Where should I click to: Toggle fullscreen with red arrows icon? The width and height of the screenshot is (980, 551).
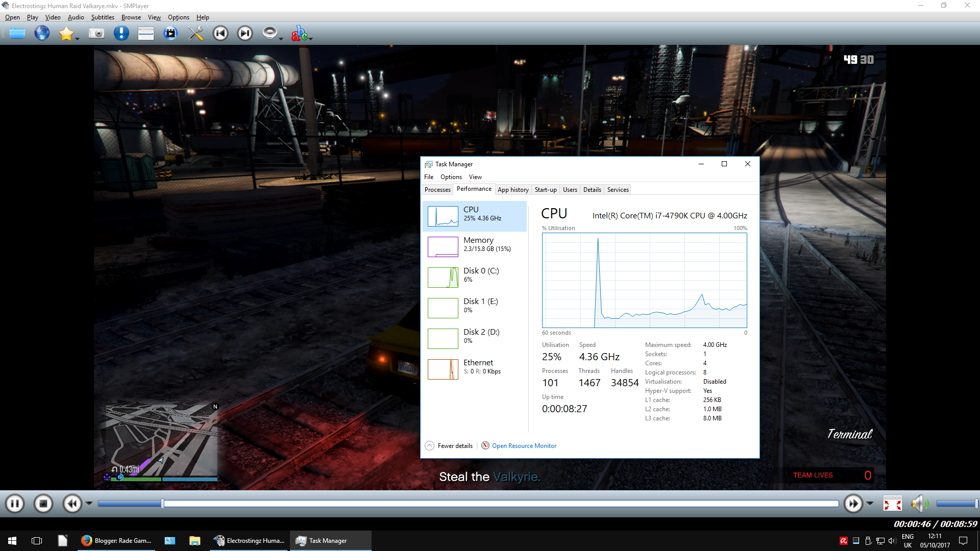(892, 504)
